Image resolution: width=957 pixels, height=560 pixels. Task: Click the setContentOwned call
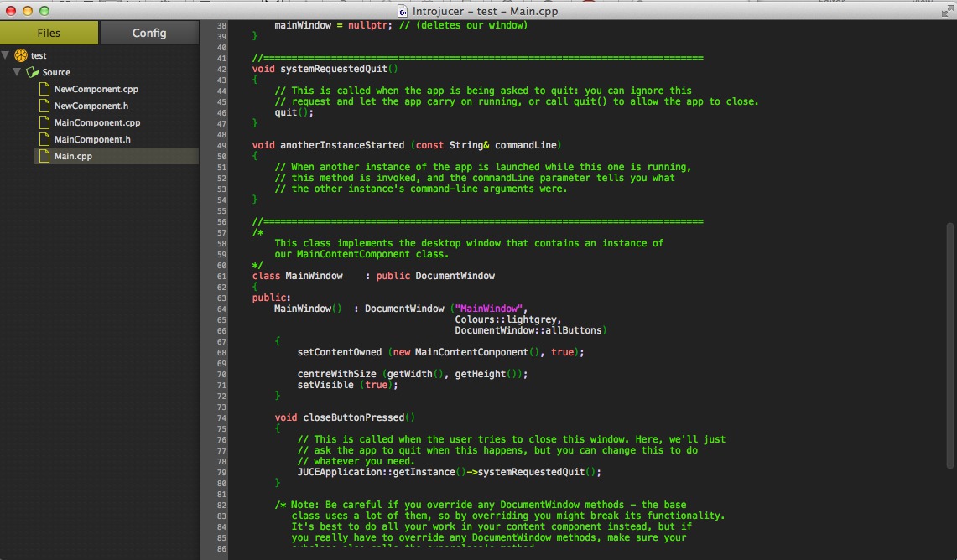[340, 353]
